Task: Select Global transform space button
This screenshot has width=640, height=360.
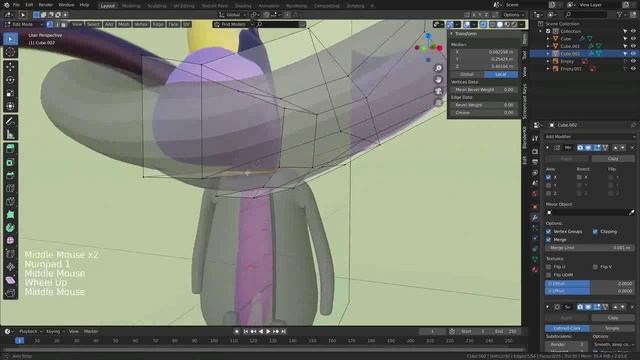Action: (x=467, y=74)
